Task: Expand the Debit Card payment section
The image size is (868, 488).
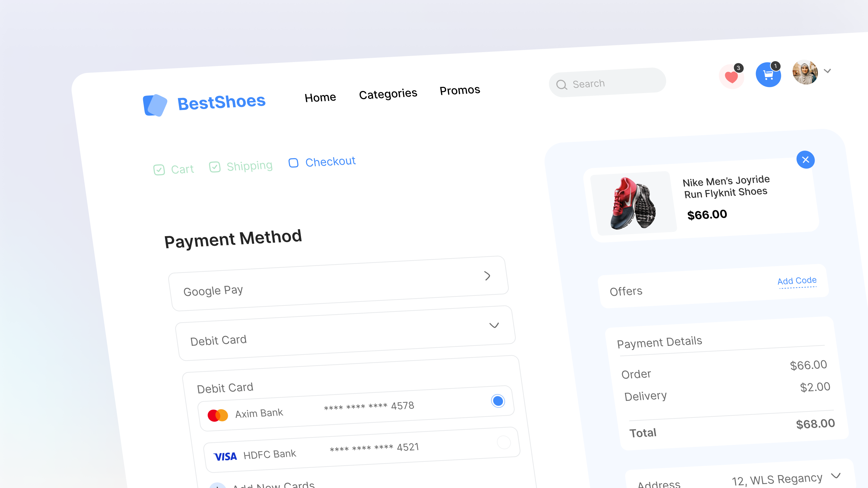Action: [494, 325]
